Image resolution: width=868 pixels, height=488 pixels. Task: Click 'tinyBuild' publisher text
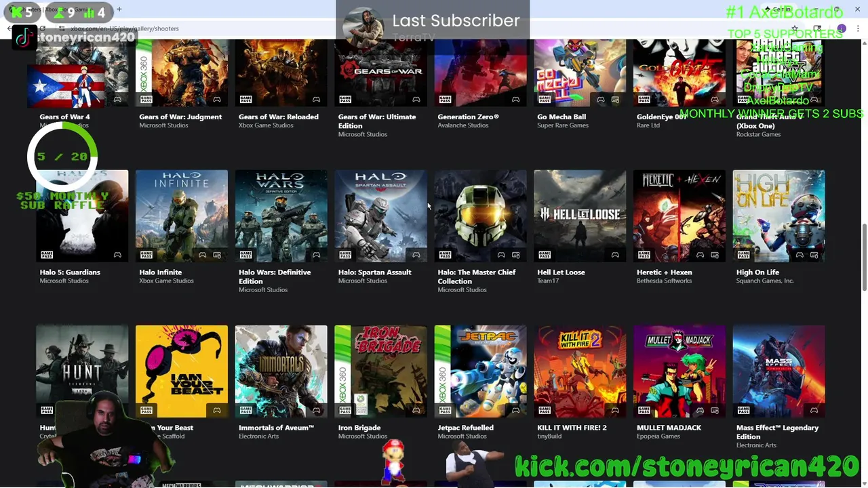tap(549, 436)
